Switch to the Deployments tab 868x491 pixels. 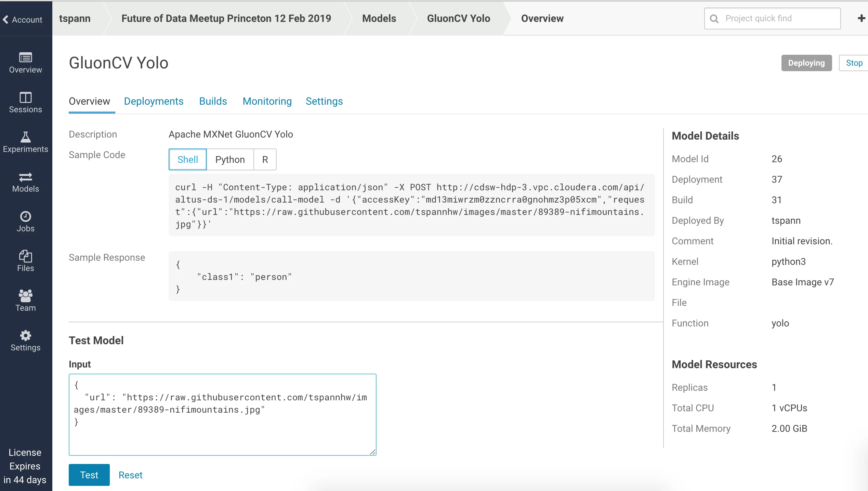(x=154, y=101)
